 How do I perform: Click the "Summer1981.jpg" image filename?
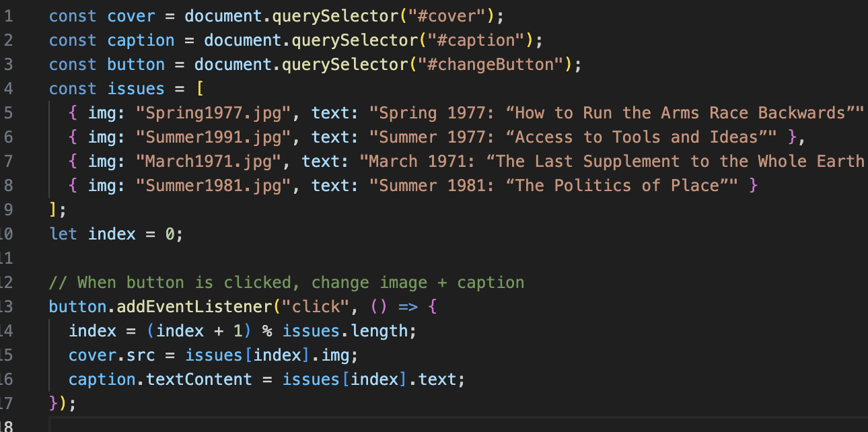pyautogui.click(x=213, y=186)
